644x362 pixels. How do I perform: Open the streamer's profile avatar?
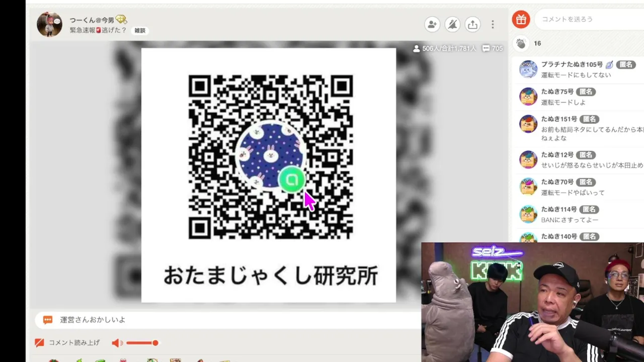[49, 24]
